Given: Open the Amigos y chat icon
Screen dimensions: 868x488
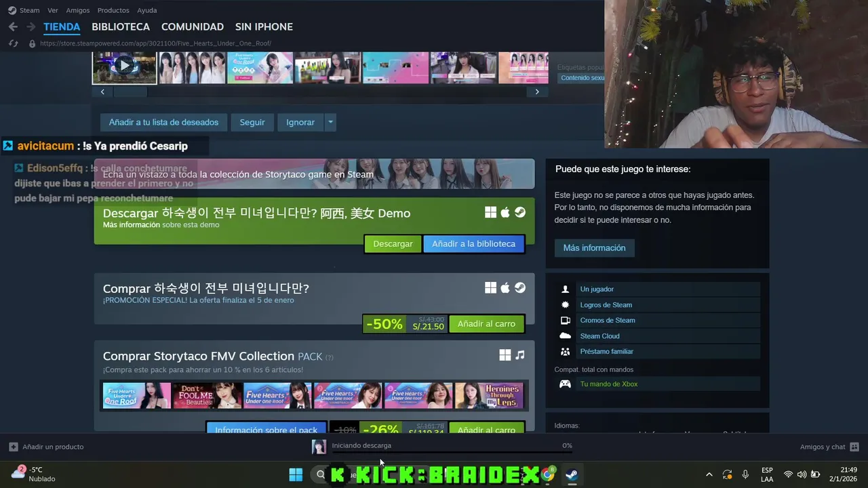Looking at the screenshot, I should point(854,447).
